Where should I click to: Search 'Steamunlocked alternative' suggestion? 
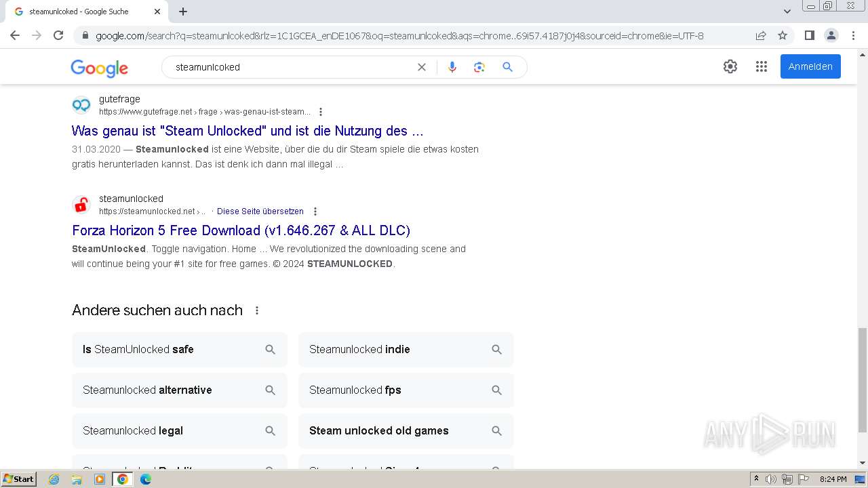(x=180, y=390)
